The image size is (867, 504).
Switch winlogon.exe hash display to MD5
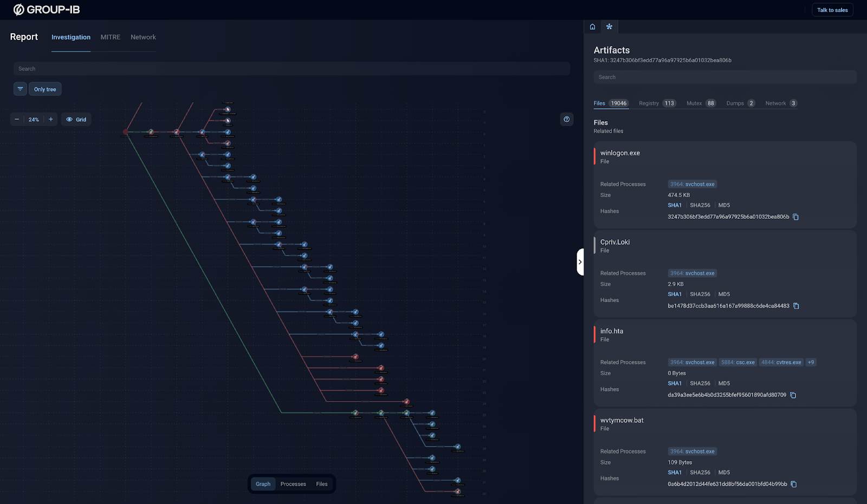[x=724, y=205]
